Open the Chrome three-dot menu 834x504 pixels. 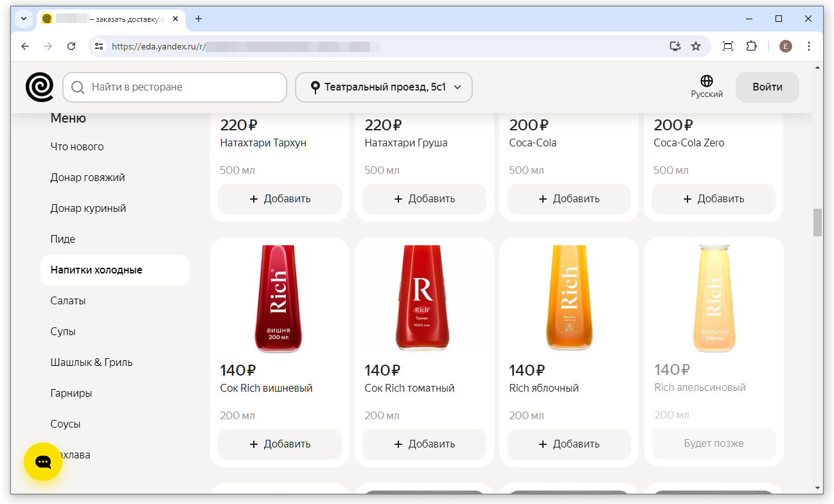[x=809, y=46]
